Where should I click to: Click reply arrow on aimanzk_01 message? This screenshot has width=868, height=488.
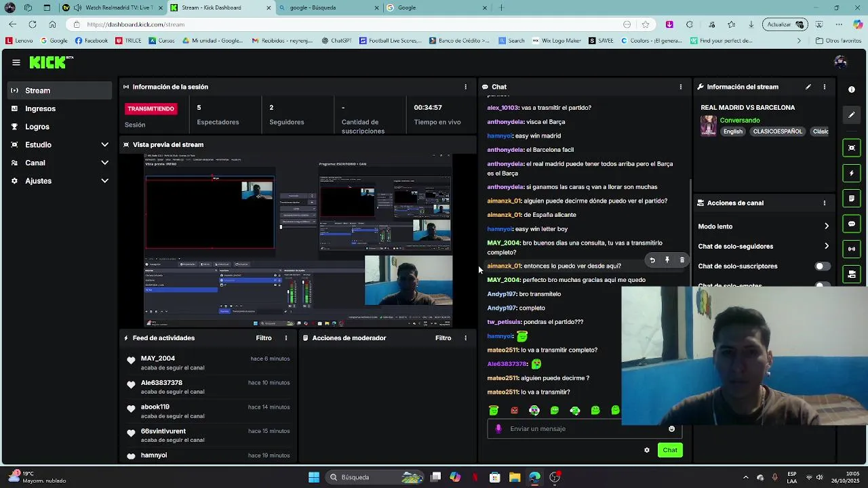pyautogui.click(x=652, y=260)
